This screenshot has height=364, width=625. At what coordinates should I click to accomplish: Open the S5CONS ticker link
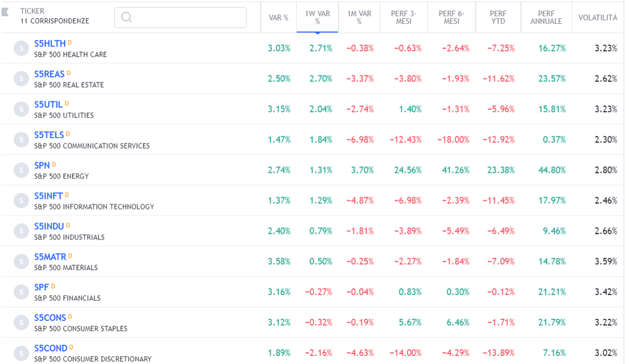coord(50,318)
